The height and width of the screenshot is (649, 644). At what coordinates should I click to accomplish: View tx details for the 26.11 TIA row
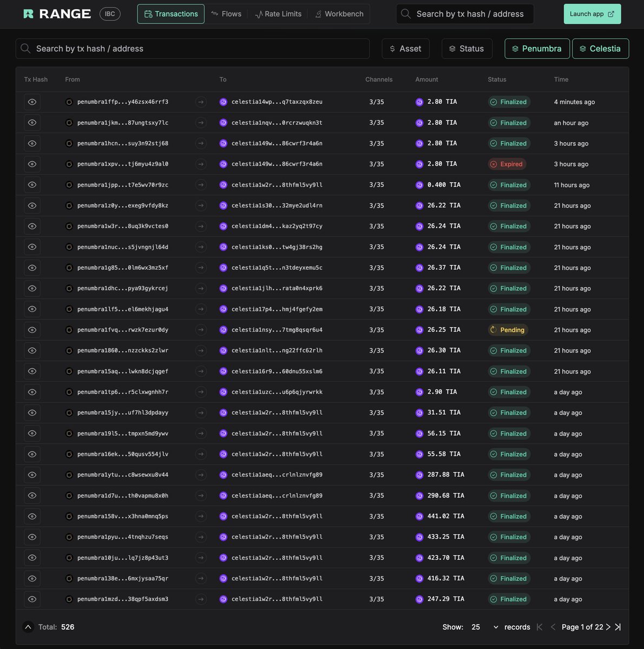coord(32,372)
